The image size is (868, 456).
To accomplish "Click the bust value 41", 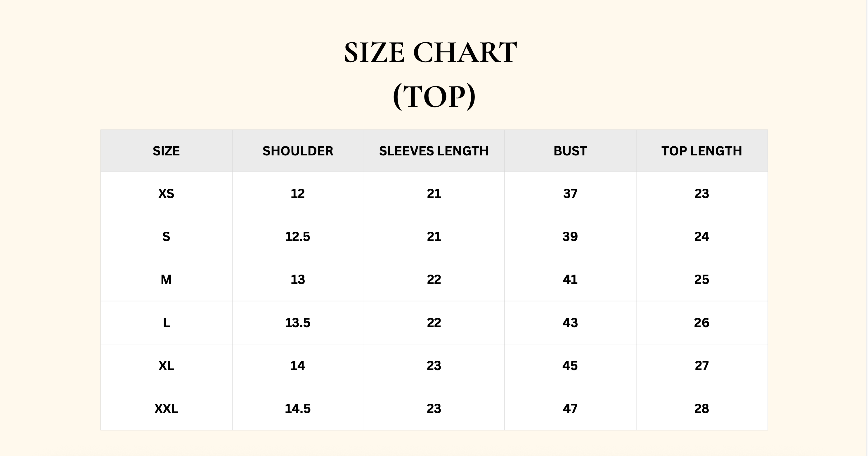I will [x=570, y=279].
